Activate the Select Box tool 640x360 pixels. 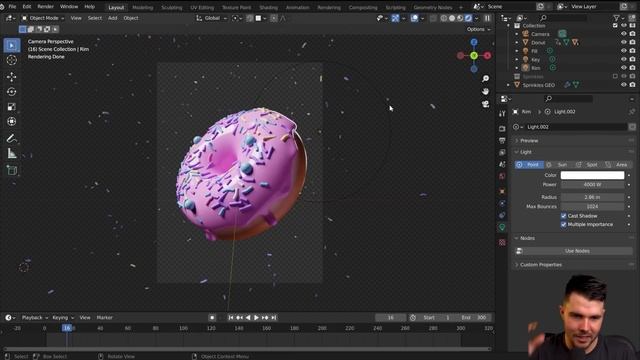tap(11, 45)
